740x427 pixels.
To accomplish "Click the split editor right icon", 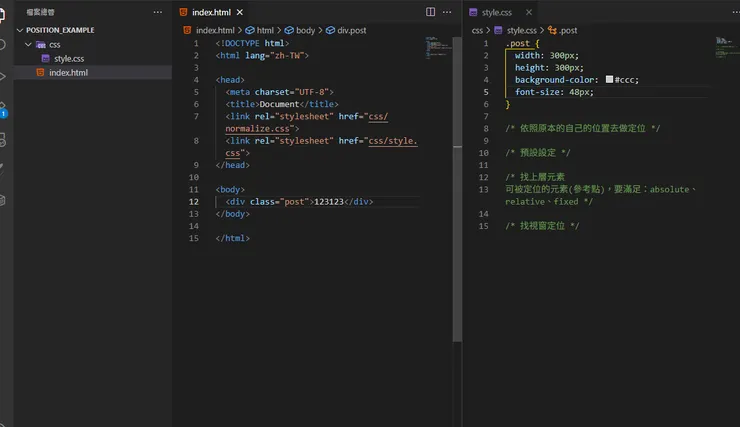I will pyautogui.click(x=431, y=12).
